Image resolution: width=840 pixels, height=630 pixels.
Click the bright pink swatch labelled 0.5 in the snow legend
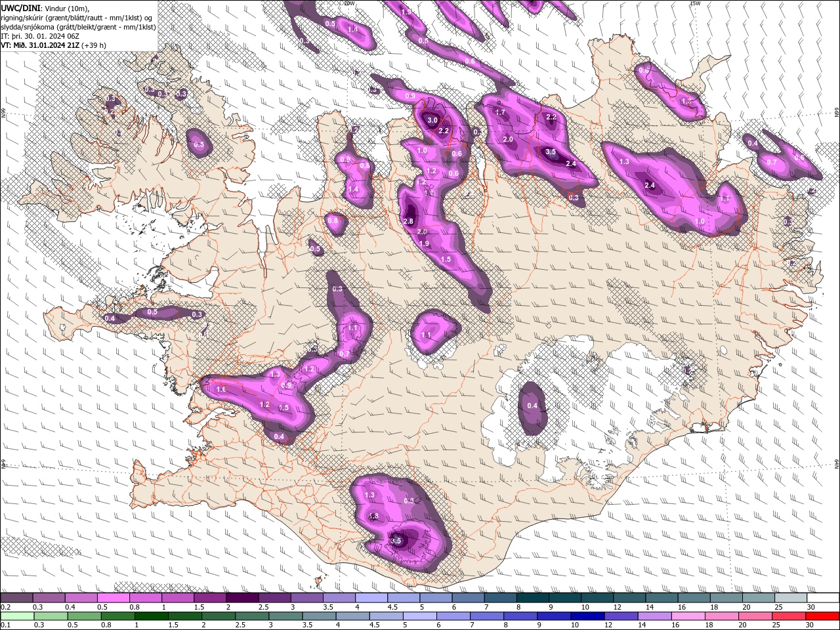[113, 598]
